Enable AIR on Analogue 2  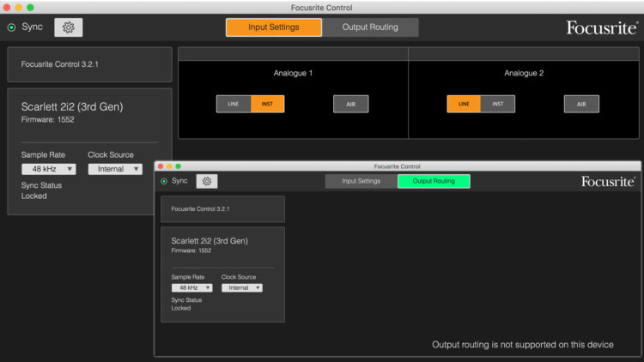581,104
